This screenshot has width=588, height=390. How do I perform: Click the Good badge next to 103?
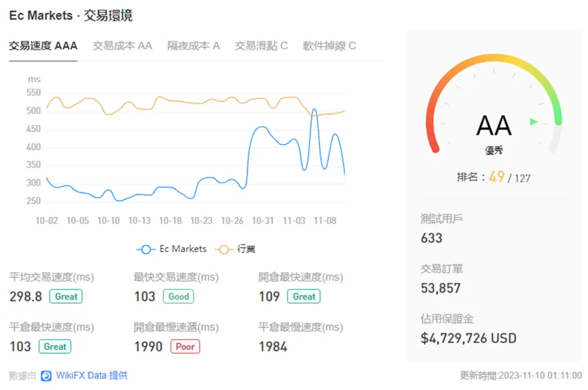pyautogui.click(x=179, y=297)
